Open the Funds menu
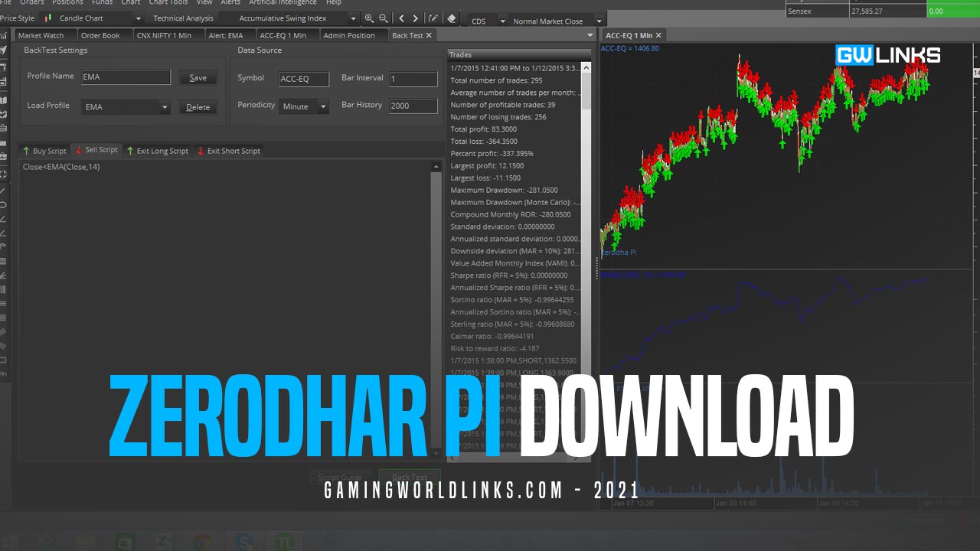This screenshot has width=980, height=551. pyautogui.click(x=102, y=2)
